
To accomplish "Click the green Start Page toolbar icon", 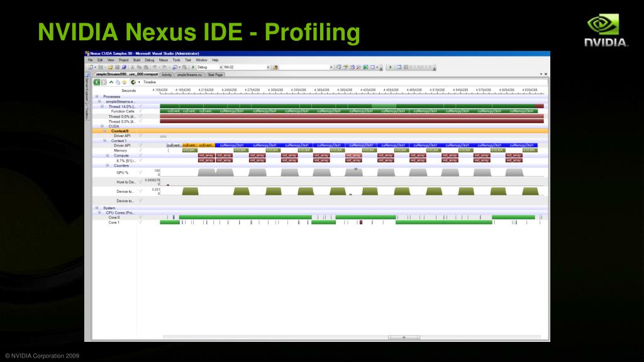I will pyautogui.click(x=365, y=67).
